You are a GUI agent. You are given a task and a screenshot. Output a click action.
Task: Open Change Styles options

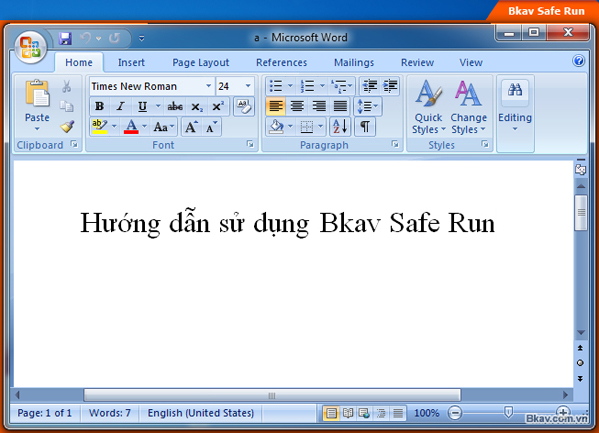point(468,107)
